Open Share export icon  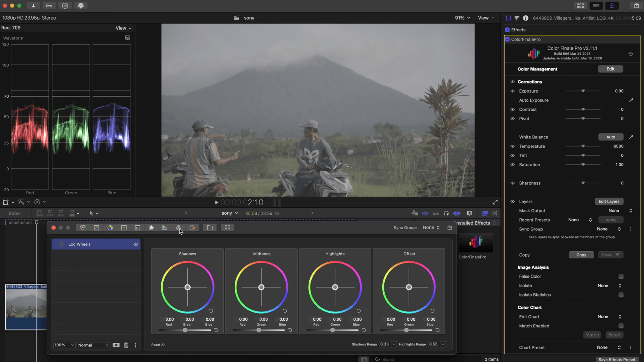[x=636, y=6]
